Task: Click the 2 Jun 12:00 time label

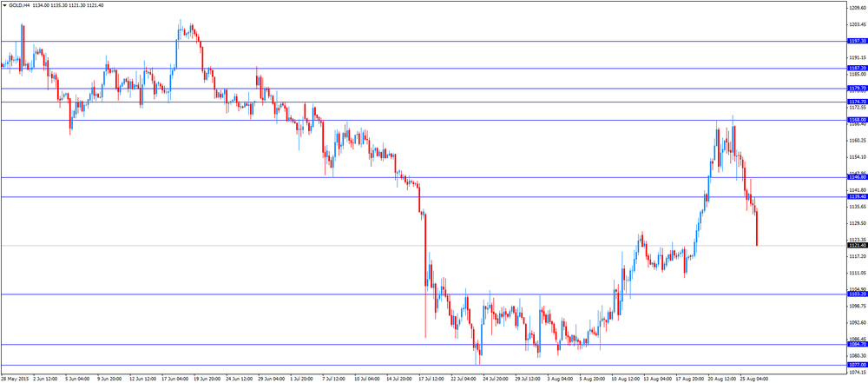Action: pyautogui.click(x=44, y=380)
